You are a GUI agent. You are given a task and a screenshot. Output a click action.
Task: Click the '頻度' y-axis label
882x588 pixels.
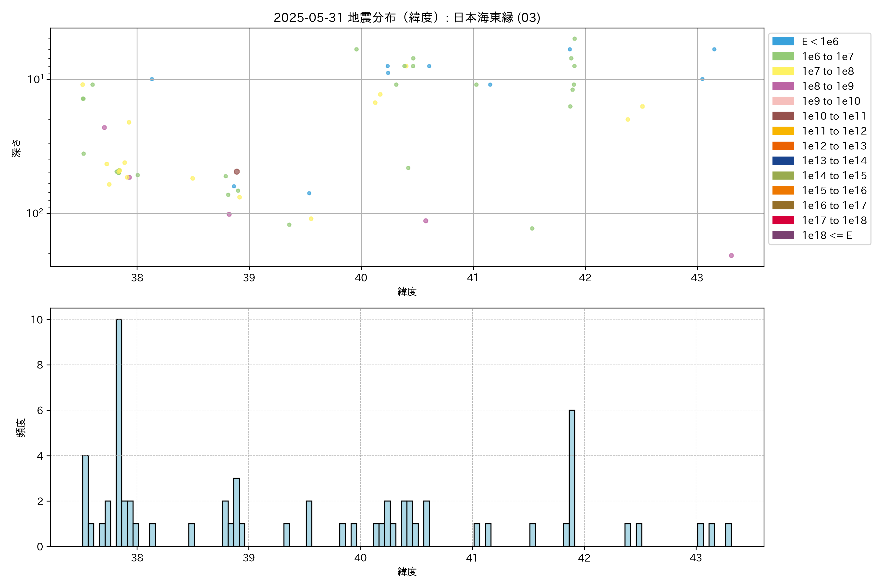[21, 428]
